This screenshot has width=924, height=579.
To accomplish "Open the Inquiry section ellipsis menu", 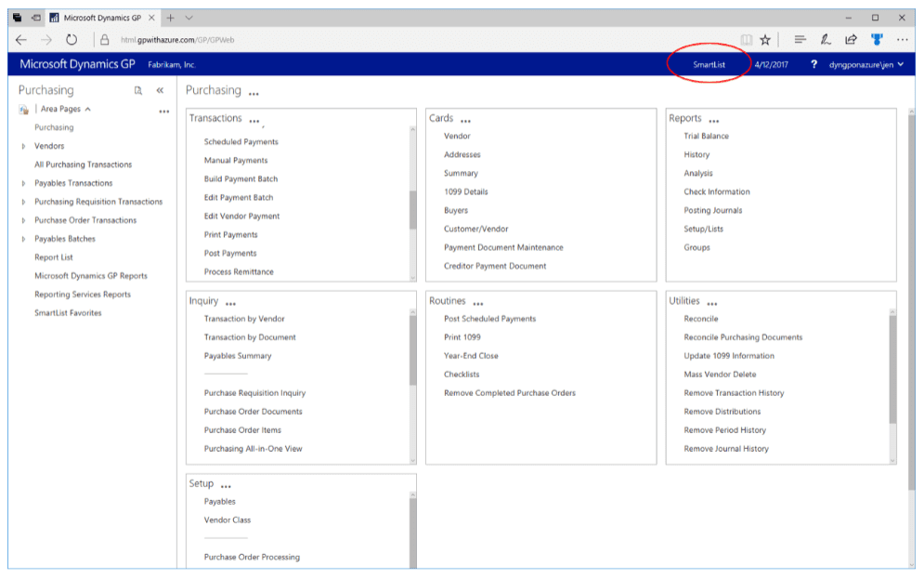I will (230, 304).
